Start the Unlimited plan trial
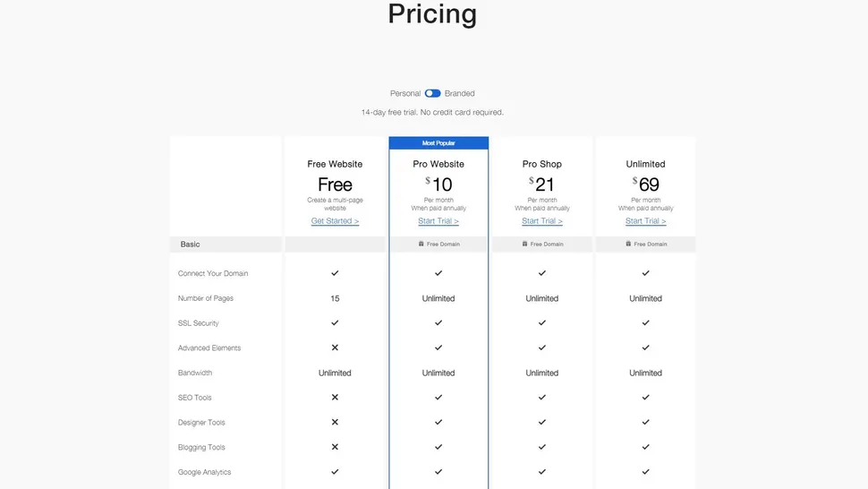868x489 pixels. tap(645, 221)
